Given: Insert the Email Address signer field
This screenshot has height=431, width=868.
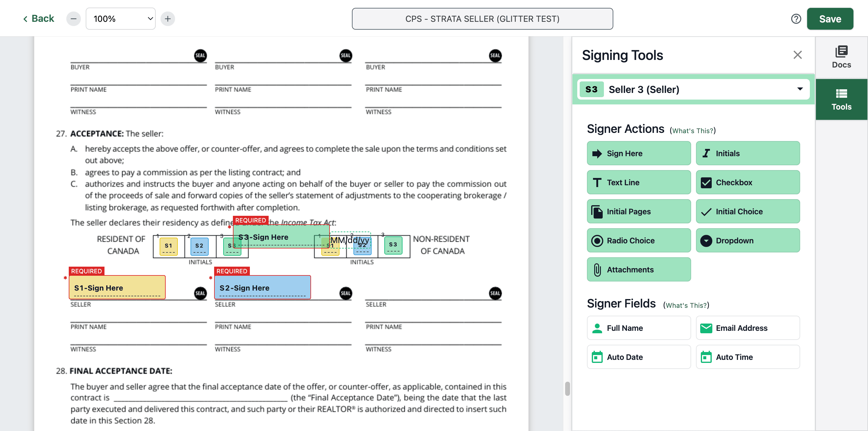Looking at the screenshot, I should 748,327.
